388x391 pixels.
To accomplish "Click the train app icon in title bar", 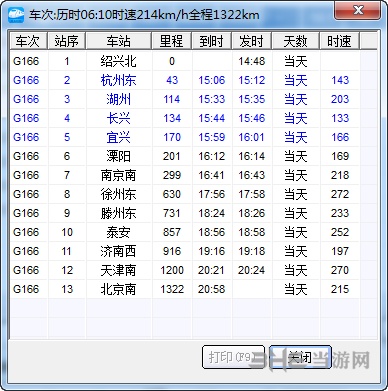I will (x=16, y=15).
